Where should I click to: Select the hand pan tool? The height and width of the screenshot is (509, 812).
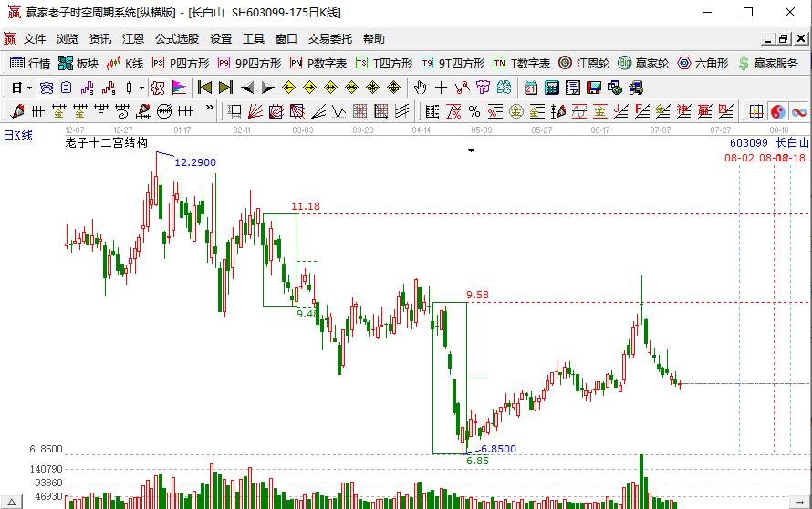[x=420, y=88]
